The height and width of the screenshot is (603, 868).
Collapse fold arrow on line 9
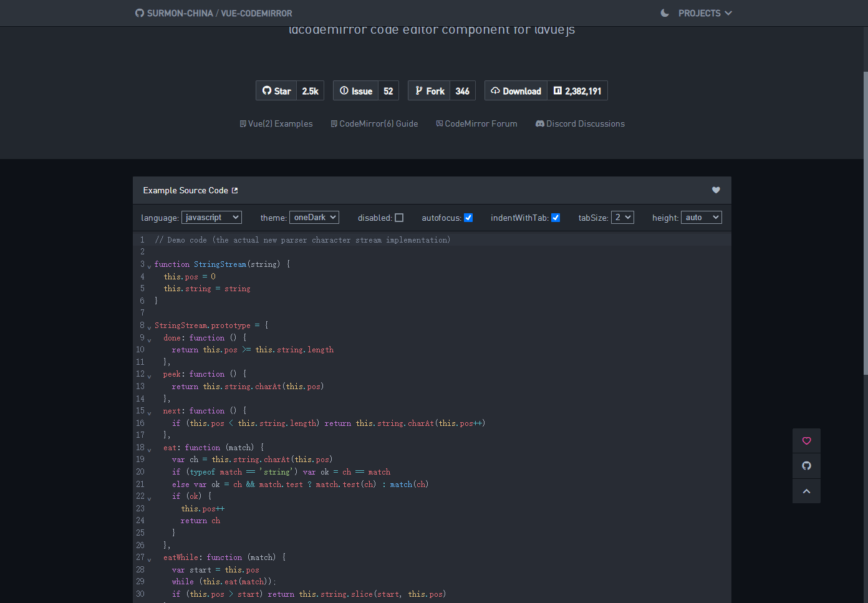click(x=149, y=340)
